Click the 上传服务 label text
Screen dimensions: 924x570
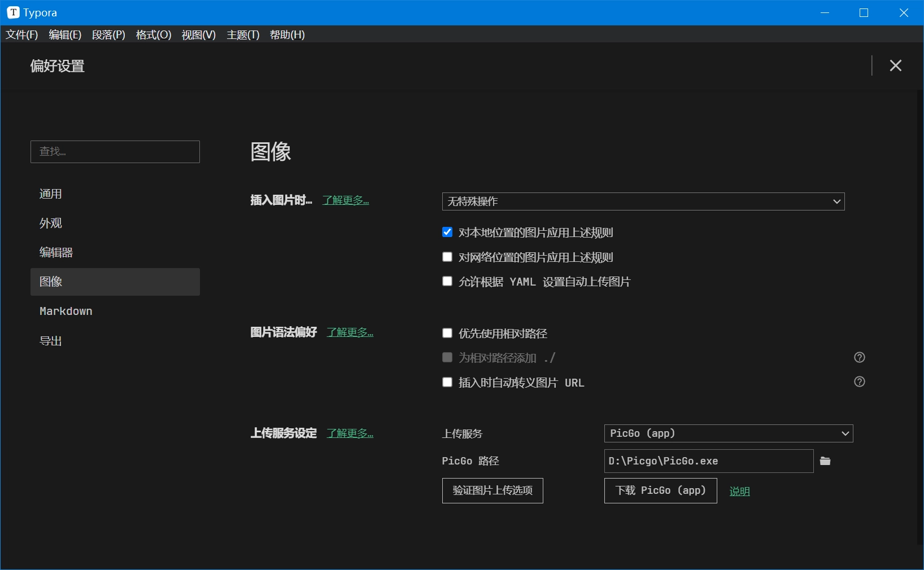click(x=463, y=433)
